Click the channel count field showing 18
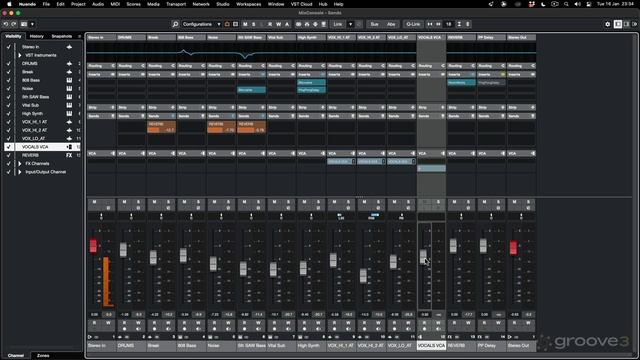 click(x=449, y=24)
